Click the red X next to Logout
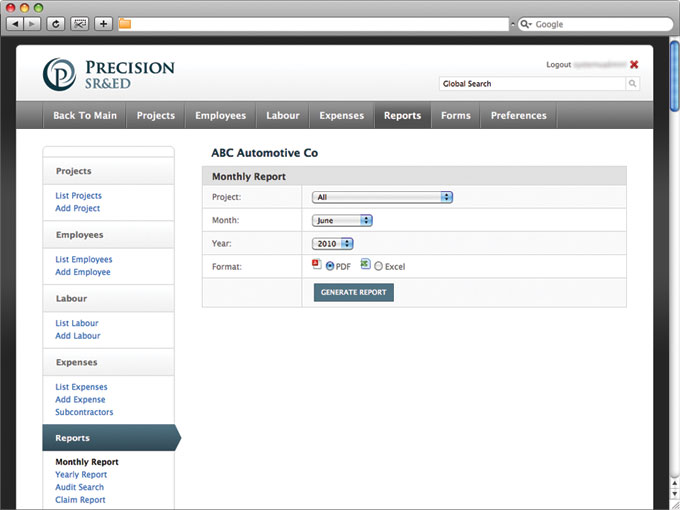The image size is (680, 510). [x=634, y=65]
